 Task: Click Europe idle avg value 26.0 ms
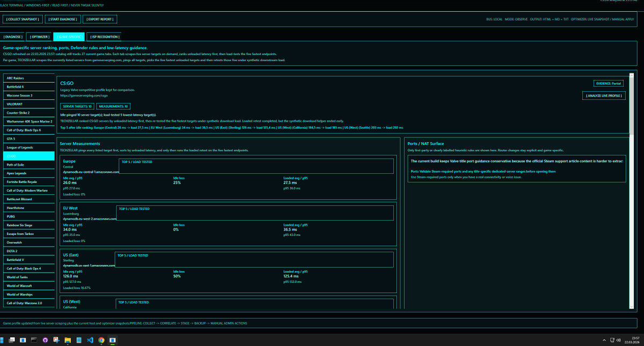(71, 183)
